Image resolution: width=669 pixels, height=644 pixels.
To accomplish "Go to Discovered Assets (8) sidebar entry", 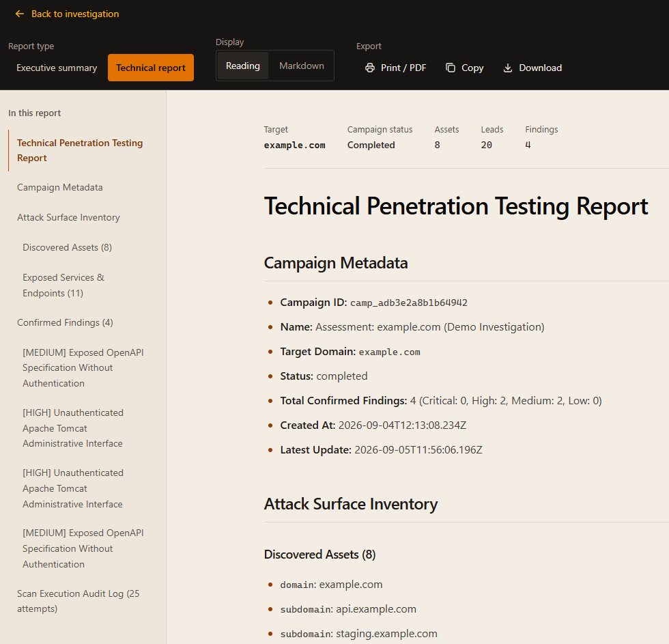I will 67,247.
